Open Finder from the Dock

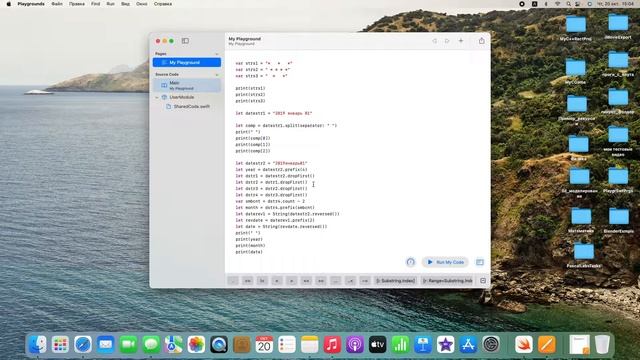coord(38,345)
